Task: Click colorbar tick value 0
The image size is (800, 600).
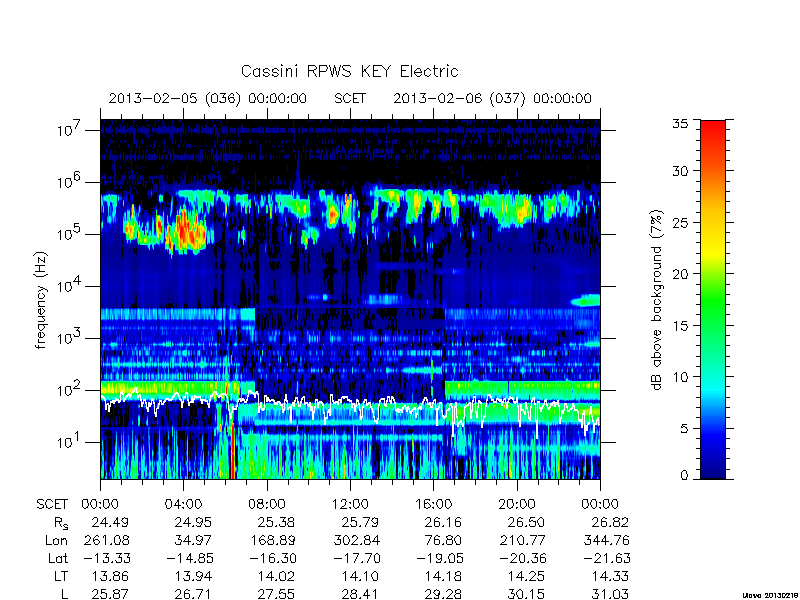Action: 684,475
